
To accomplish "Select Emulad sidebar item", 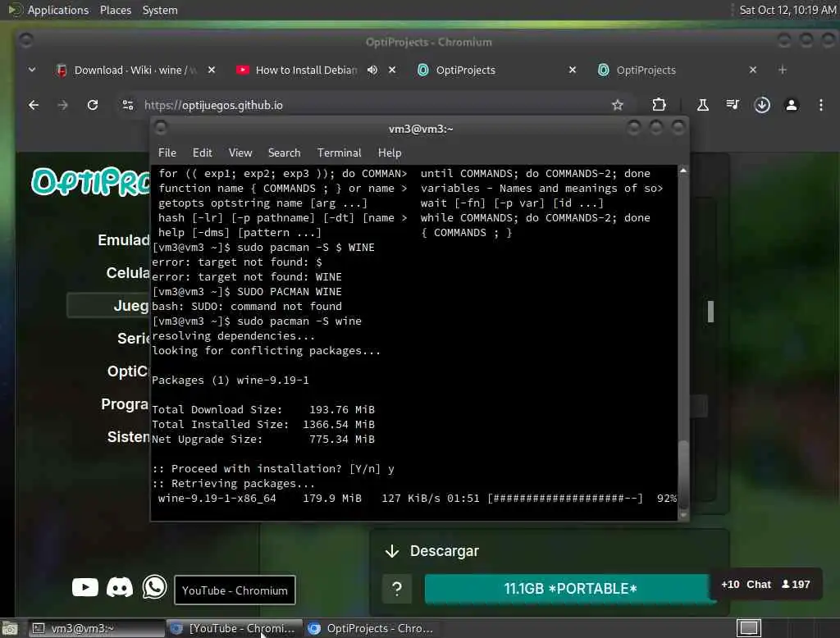I will click(124, 240).
